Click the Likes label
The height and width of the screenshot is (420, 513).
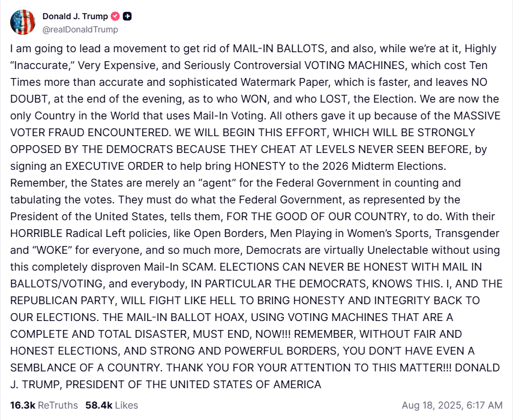tap(127, 405)
